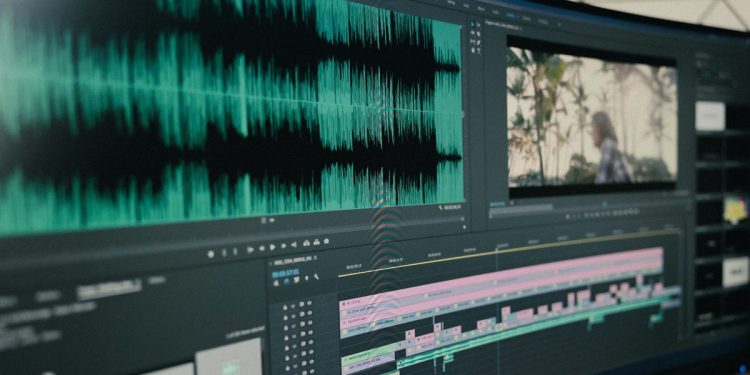This screenshot has height=375, width=750.
Task: Click the Insert button in Source monitor
Action: [307, 243]
